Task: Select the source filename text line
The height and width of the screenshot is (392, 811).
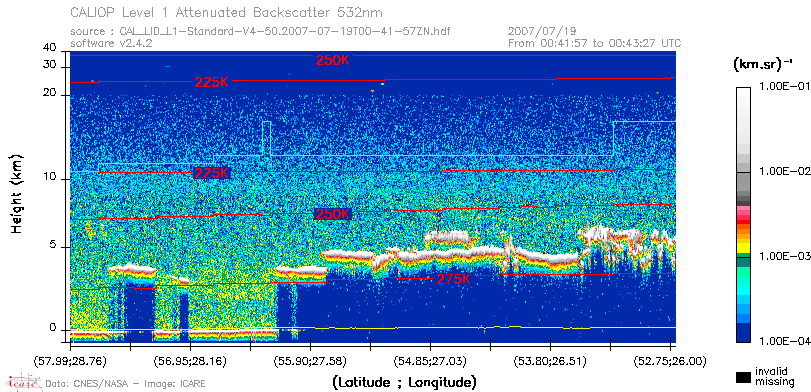Action: [x=260, y=32]
